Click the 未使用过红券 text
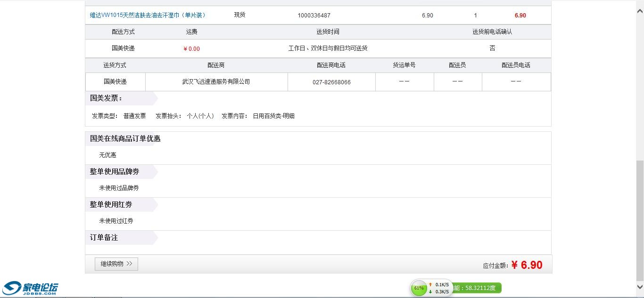Screen dimensions: 644x298 coord(116,221)
